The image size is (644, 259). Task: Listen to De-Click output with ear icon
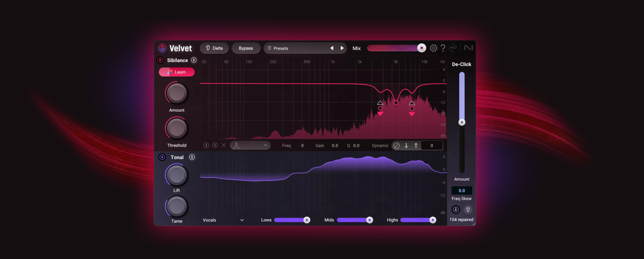click(x=468, y=210)
